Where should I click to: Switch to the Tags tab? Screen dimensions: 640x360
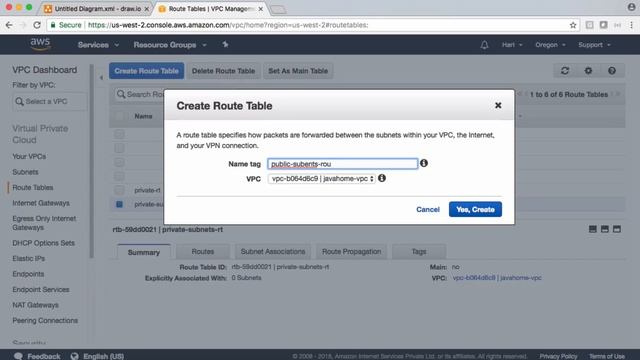click(419, 251)
